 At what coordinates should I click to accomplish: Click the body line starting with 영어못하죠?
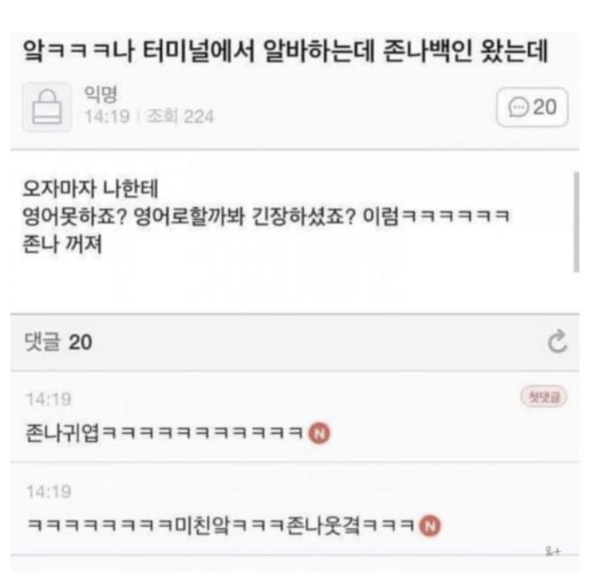pos(266,217)
